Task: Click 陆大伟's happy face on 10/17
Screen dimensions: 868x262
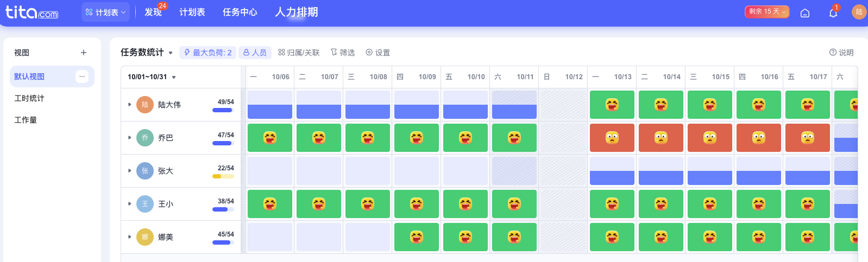Action: [x=808, y=105]
